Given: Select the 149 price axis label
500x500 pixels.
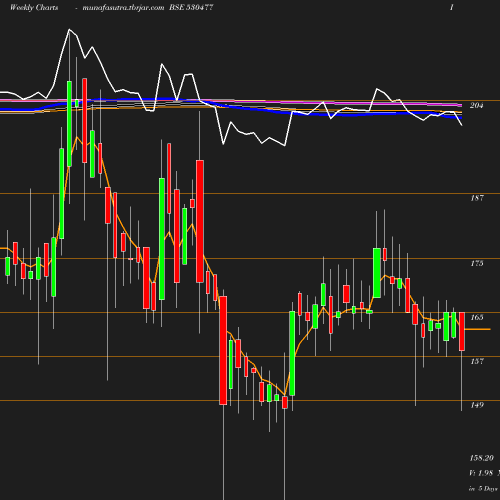Looking at the screenshot, I should (477, 405).
